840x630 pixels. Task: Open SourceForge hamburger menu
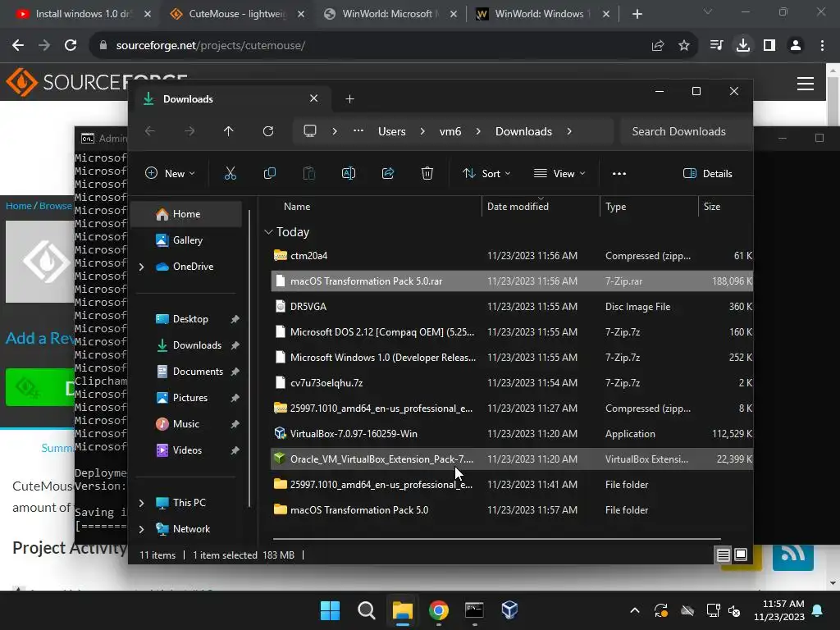pyautogui.click(x=806, y=84)
